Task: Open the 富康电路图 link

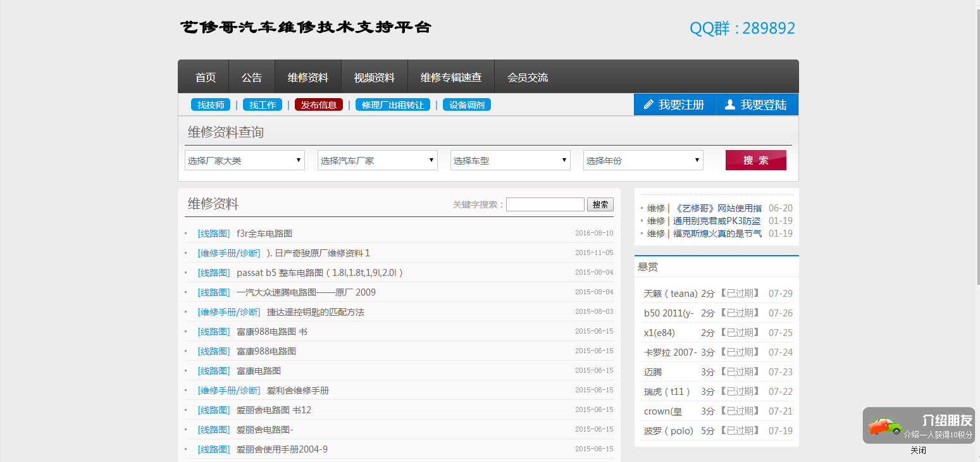Action: [x=259, y=371]
